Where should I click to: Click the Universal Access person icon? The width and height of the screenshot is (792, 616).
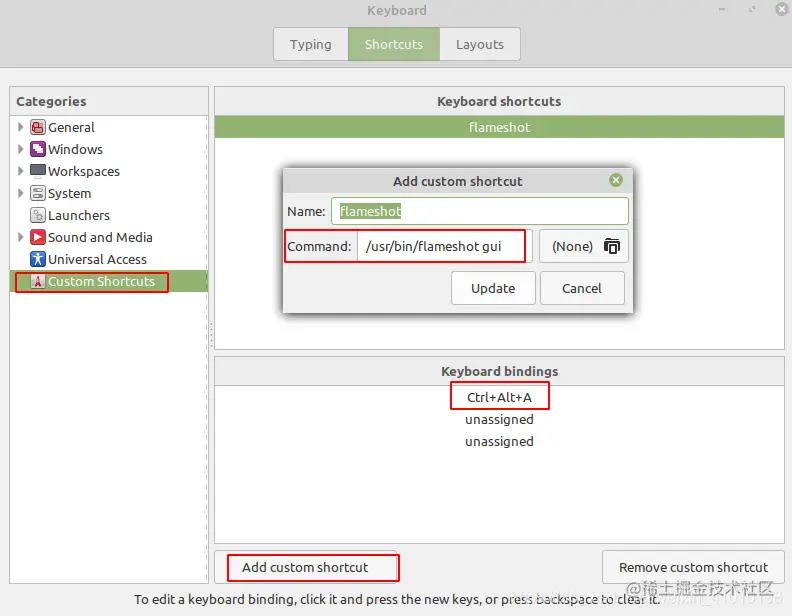[37, 259]
